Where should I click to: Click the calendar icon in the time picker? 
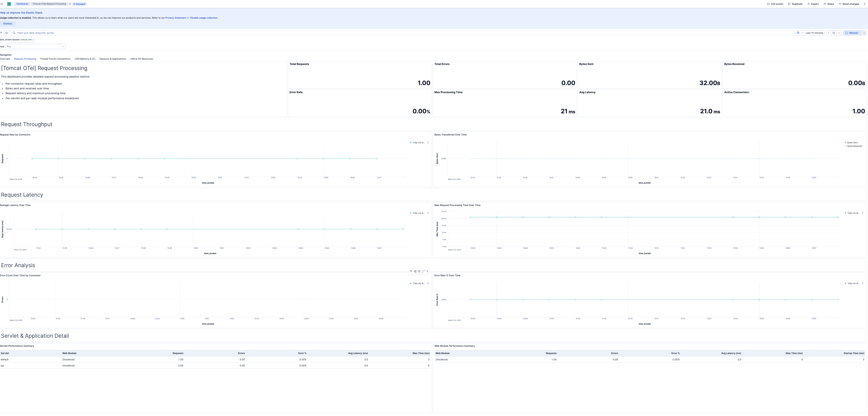(x=798, y=33)
